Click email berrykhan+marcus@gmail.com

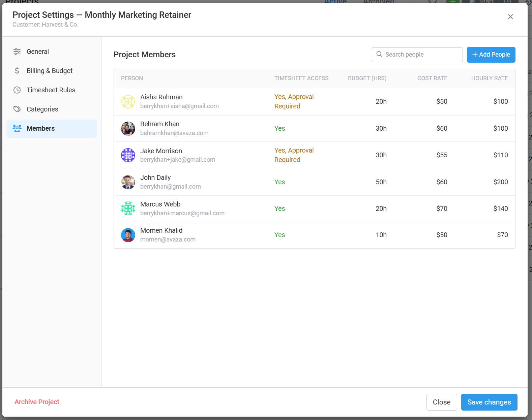pos(182,213)
